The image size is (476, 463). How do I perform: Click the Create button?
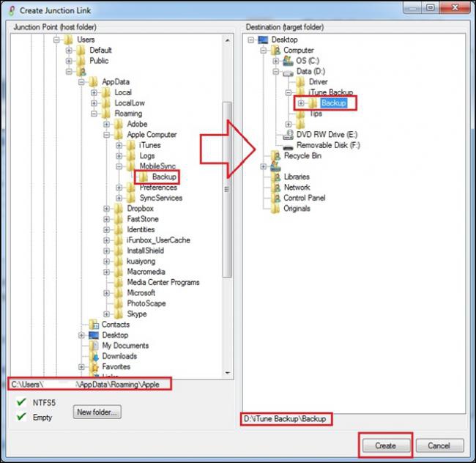pyautogui.click(x=385, y=445)
